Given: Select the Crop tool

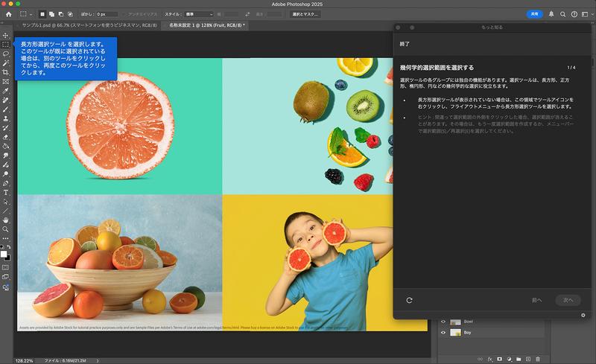Looking at the screenshot, I should click(x=6, y=72).
